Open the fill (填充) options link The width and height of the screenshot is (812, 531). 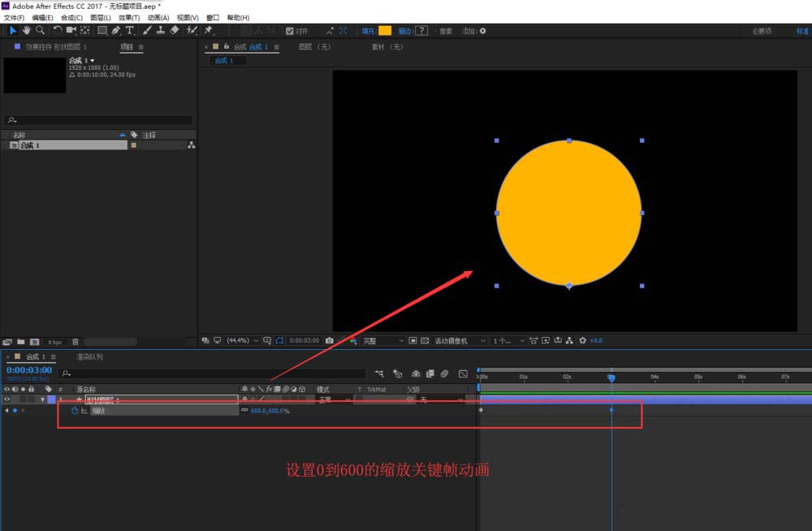click(x=368, y=31)
